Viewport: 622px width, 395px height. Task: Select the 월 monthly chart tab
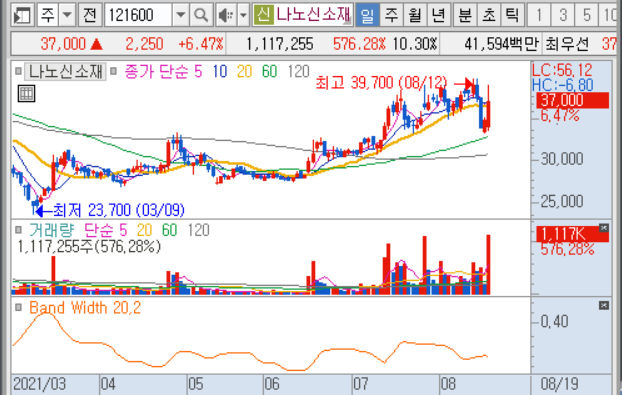click(415, 15)
